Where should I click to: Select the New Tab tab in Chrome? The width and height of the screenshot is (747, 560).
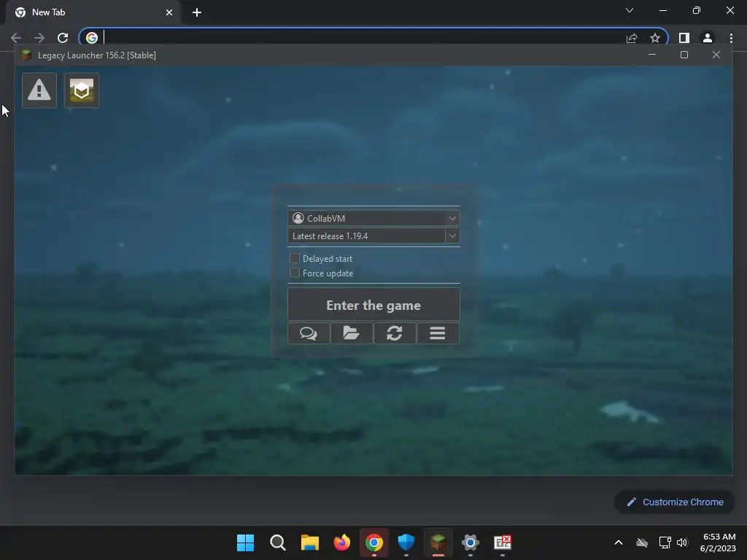[x=93, y=12]
